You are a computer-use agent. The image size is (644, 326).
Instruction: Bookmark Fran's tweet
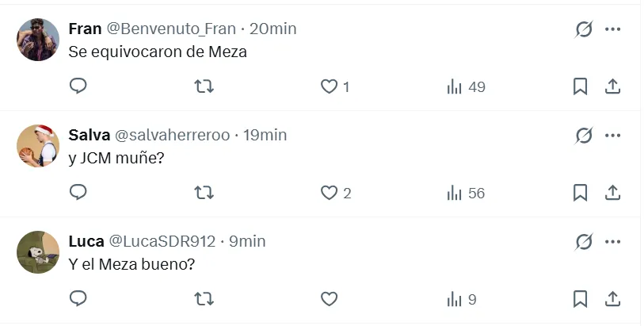(580, 86)
